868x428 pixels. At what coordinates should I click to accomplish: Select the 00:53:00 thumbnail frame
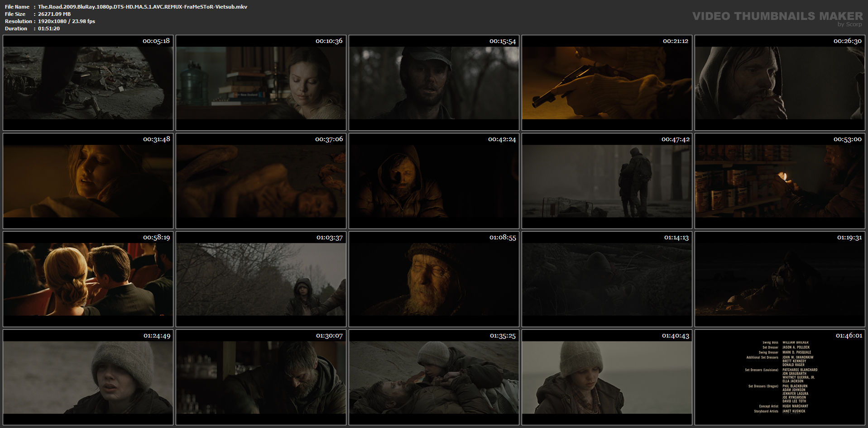(x=780, y=181)
